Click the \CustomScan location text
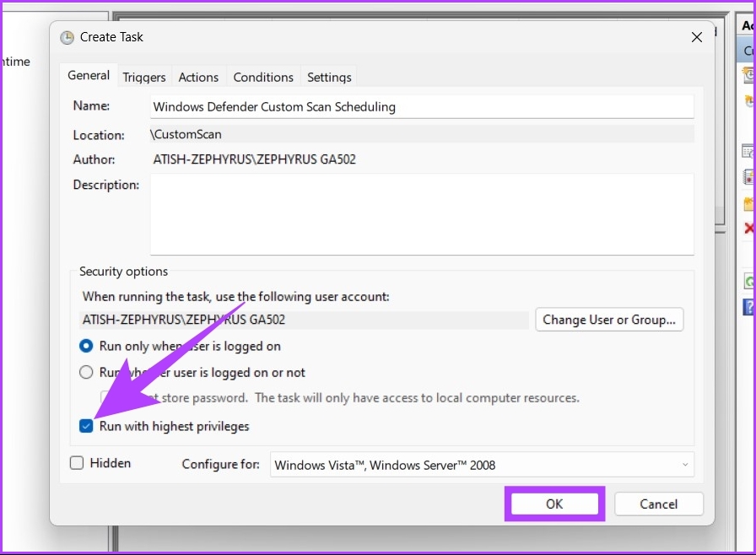Viewport: 756px width, 555px height. click(186, 134)
